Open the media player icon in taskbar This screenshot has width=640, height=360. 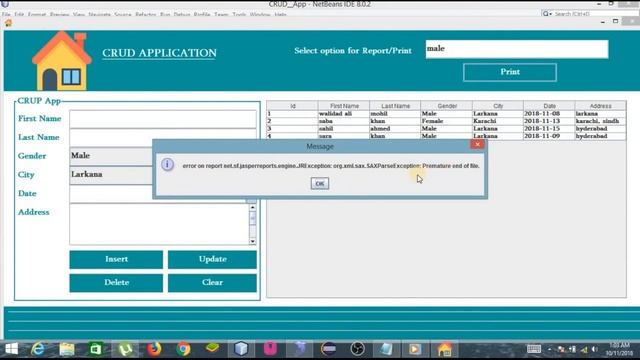[x=415, y=349]
